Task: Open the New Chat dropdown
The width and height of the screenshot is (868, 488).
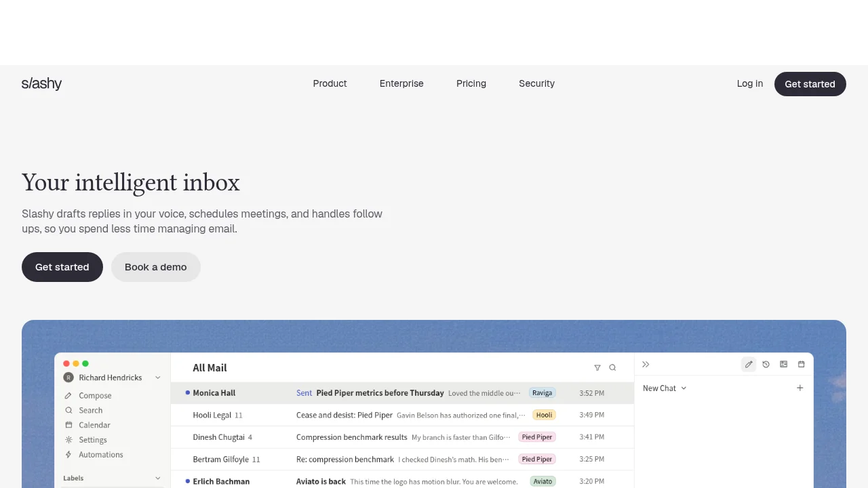Action: tap(665, 388)
